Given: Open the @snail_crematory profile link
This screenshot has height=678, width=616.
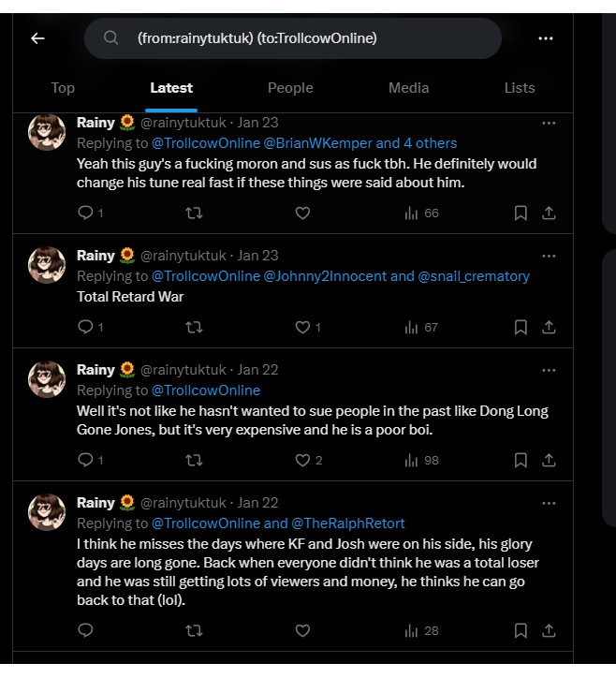Looking at the screenshot, I should point(474,276).
